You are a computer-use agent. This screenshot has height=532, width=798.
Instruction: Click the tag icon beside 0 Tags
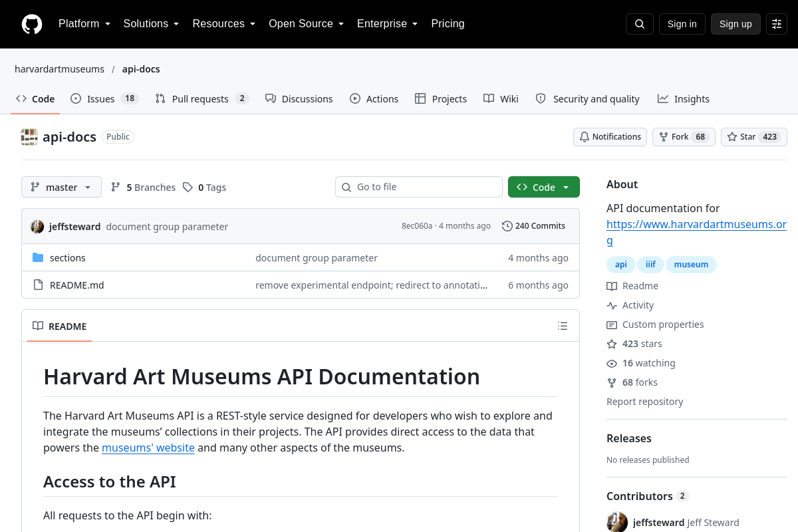point(188,188)
